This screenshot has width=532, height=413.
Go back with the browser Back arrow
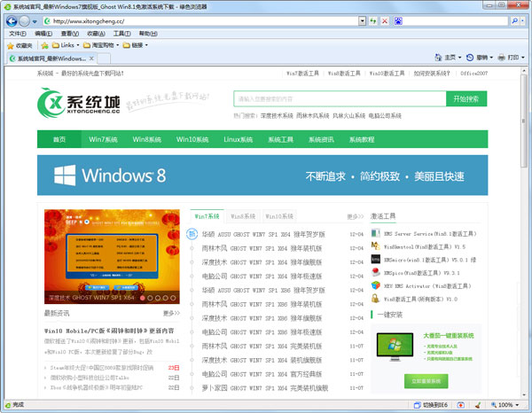(x=12, y=21)
